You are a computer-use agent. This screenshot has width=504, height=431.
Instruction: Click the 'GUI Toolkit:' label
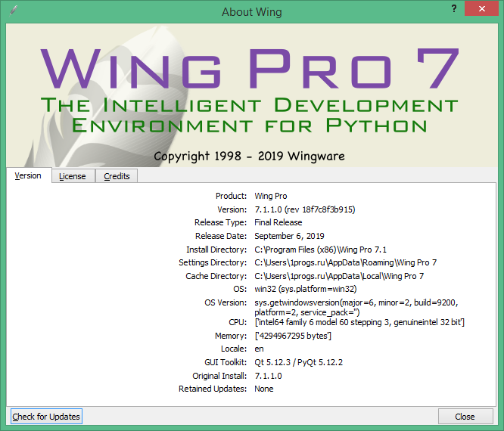(x=226, y=362)
